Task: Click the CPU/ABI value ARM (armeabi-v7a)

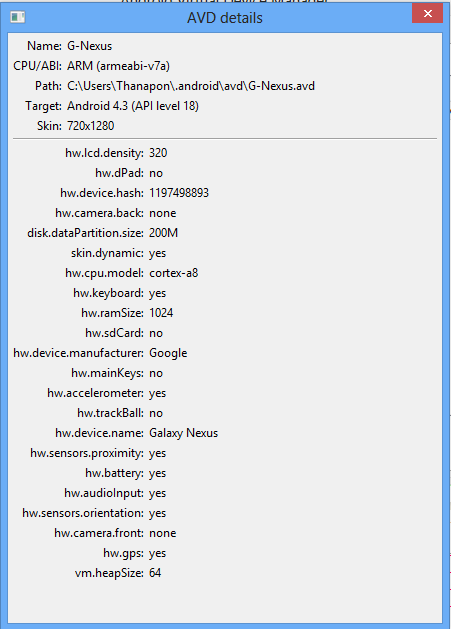Action: click(118, 66)
